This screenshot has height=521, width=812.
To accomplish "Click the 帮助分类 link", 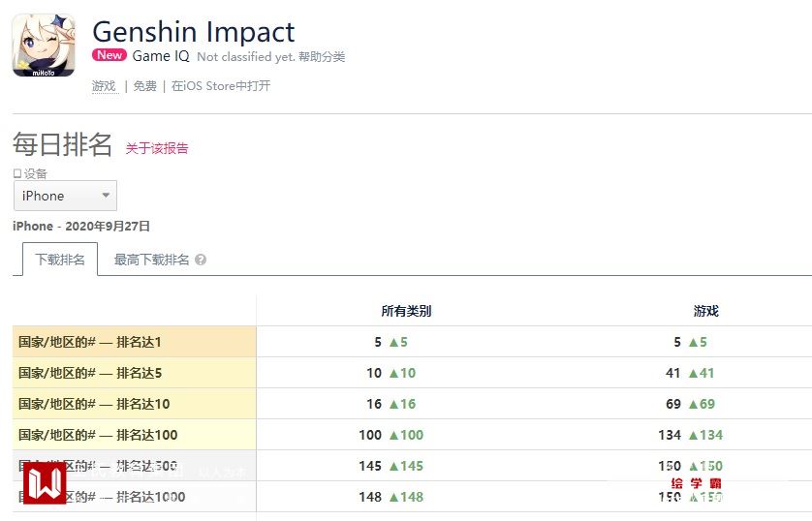I will [322, 57].
